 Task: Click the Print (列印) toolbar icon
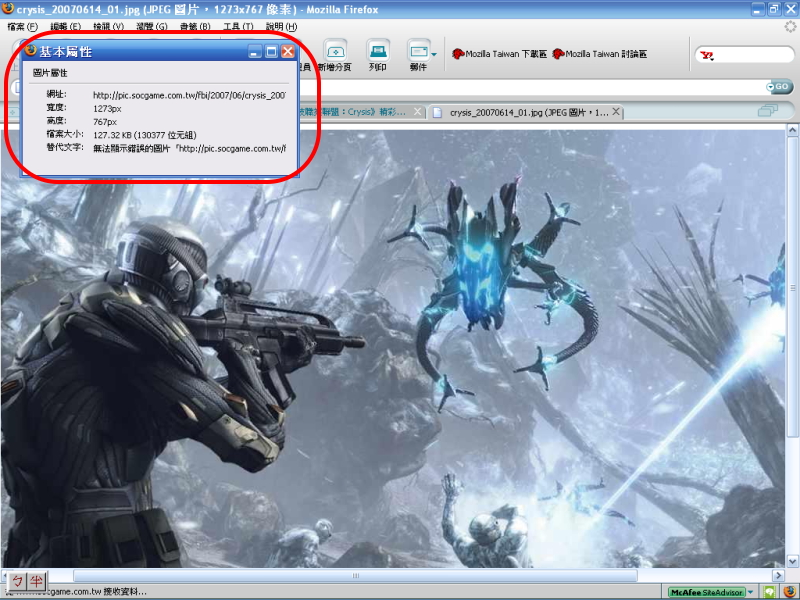377,54
